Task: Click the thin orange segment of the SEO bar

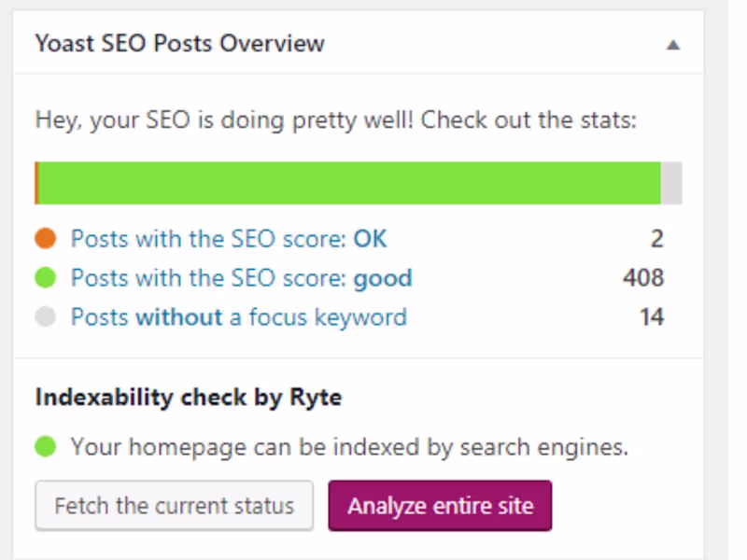Action: (36, 183)
